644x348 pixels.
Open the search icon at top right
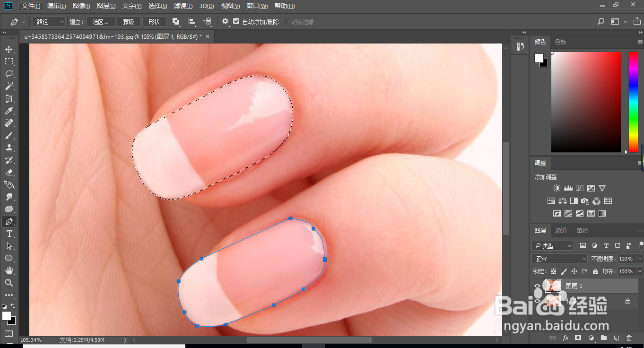coord(601,22)
